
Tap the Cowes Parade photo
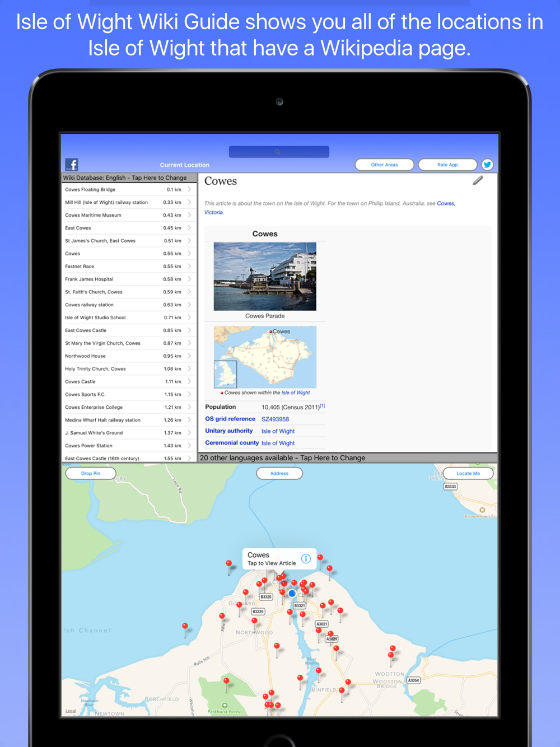(265, 277)
